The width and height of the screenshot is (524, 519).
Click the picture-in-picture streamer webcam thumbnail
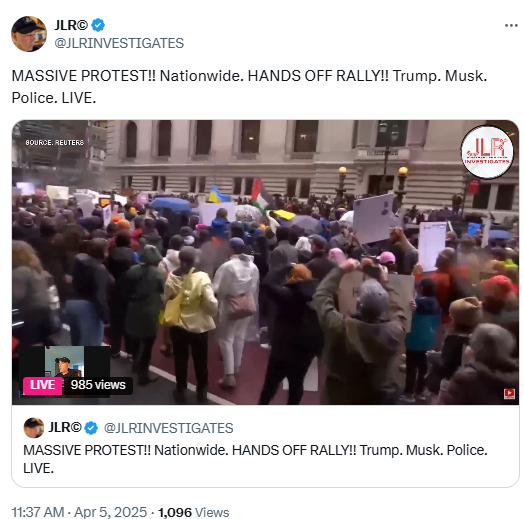(x=64, y=362)
